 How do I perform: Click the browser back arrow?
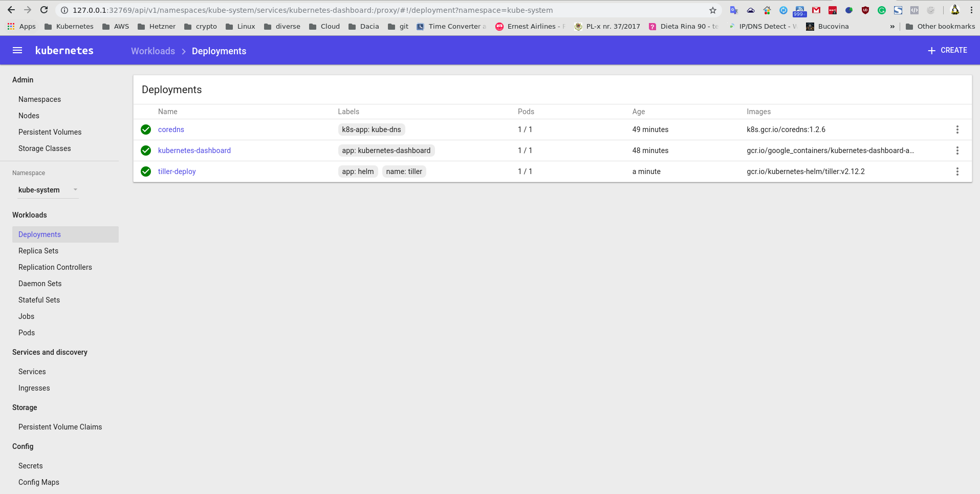tap(11, 10)
